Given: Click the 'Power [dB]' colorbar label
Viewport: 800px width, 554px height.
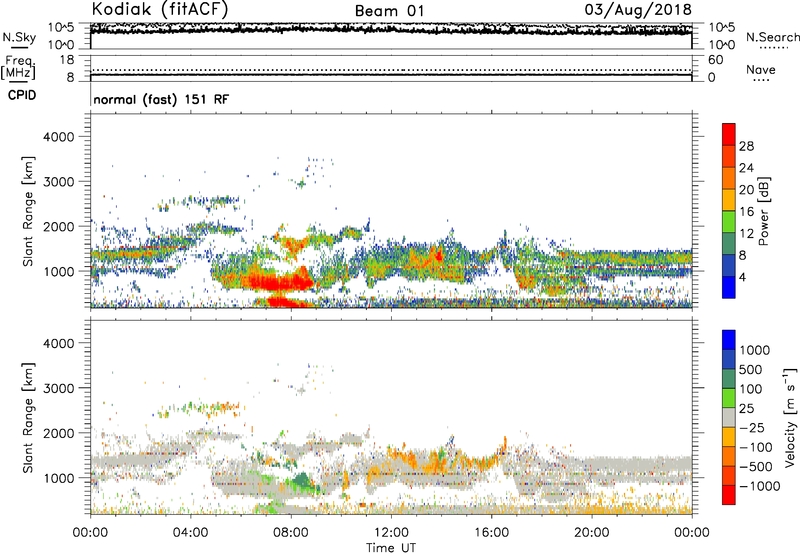Looking at the screenshot, I should (763, 211).
